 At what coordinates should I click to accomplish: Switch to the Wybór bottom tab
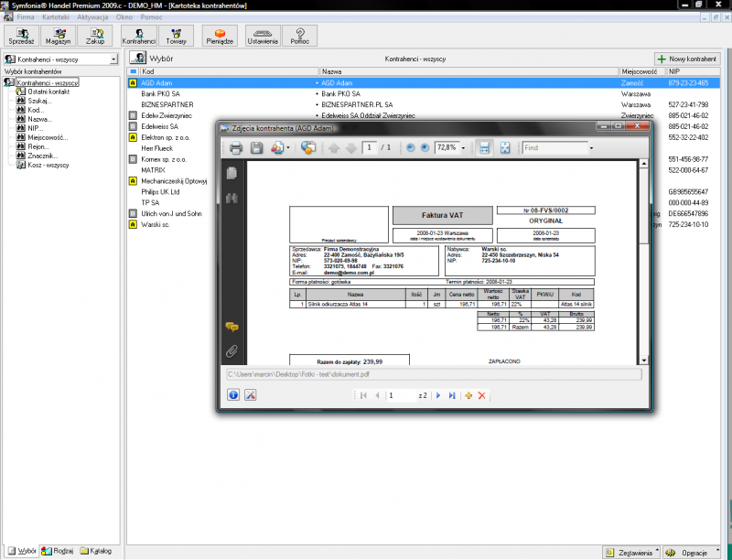[x=22, y=551]
